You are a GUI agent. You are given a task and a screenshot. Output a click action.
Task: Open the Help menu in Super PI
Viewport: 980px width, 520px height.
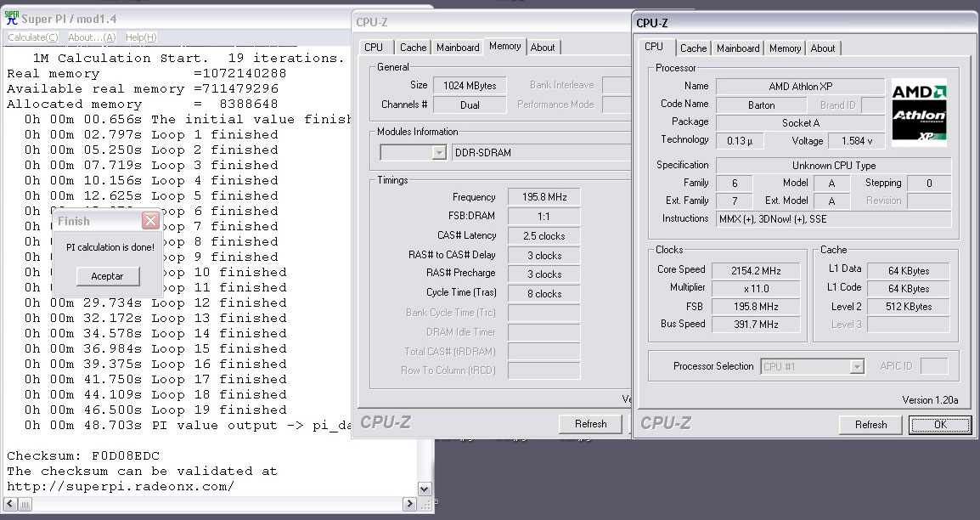141,37
